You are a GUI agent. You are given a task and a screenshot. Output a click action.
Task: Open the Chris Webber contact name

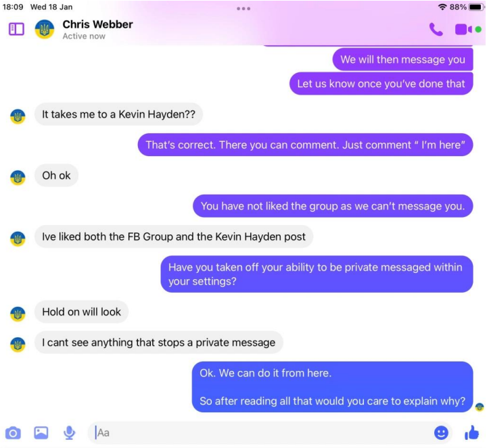point(97,24)
